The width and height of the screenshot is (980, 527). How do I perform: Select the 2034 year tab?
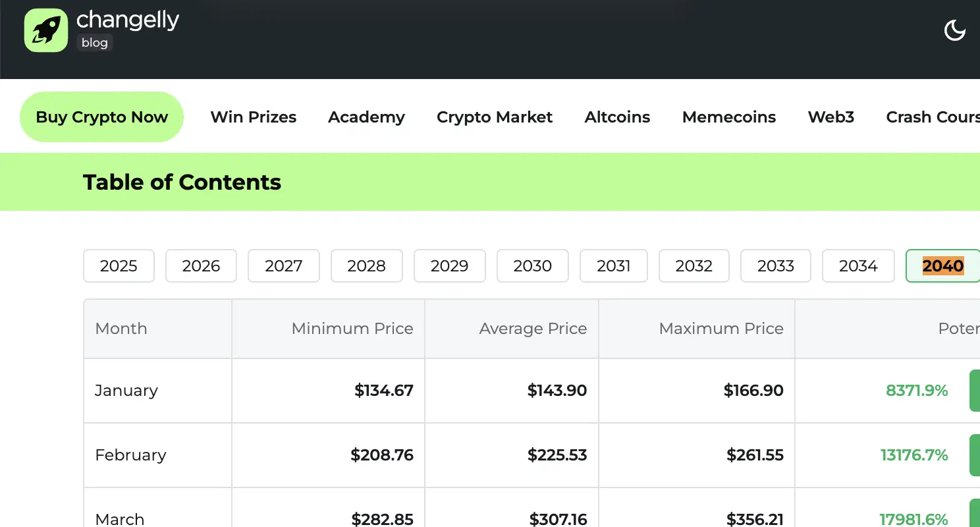click(x=858, y=266)
